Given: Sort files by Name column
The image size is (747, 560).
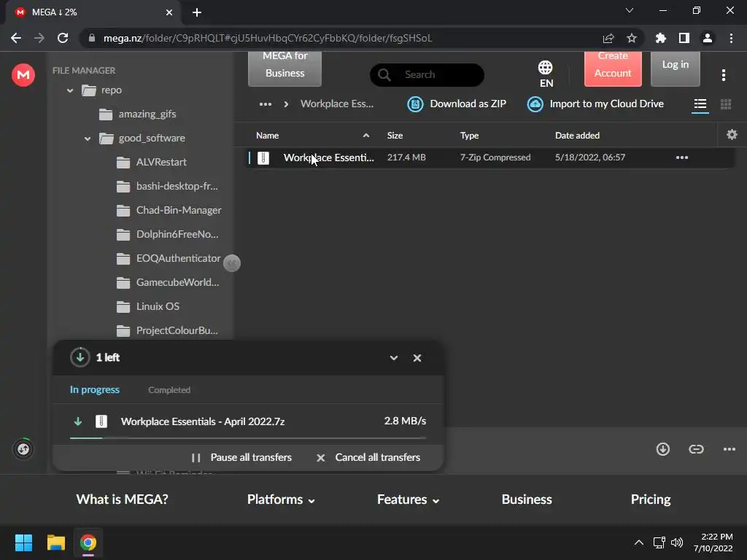Looking at the screenshot, I should (267, 135).
